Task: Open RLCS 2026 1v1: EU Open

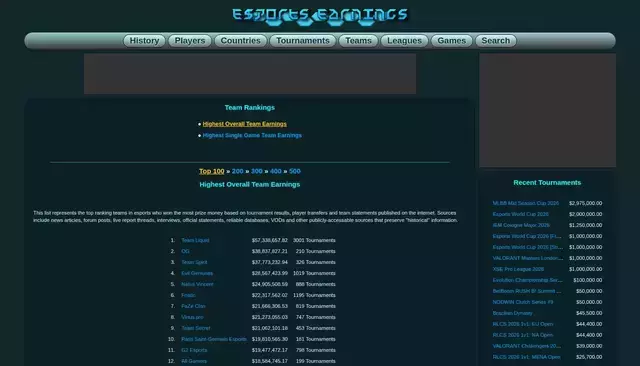Action: coord(523,324)
